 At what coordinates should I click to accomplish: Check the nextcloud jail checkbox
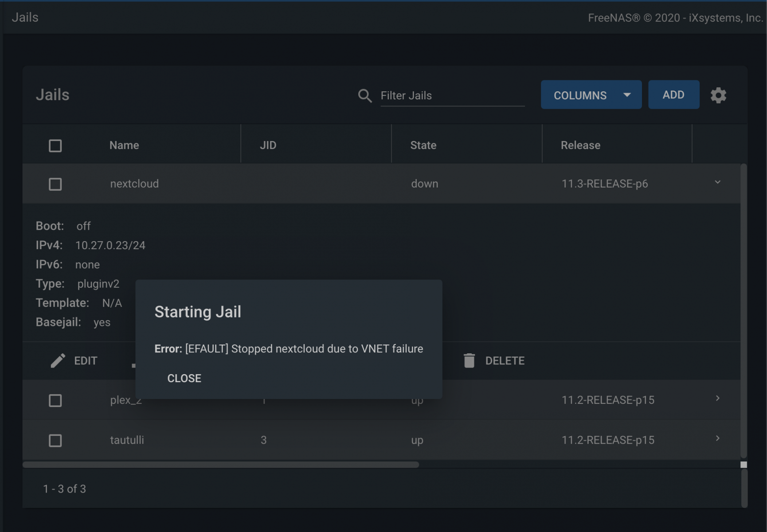(55, 184)
